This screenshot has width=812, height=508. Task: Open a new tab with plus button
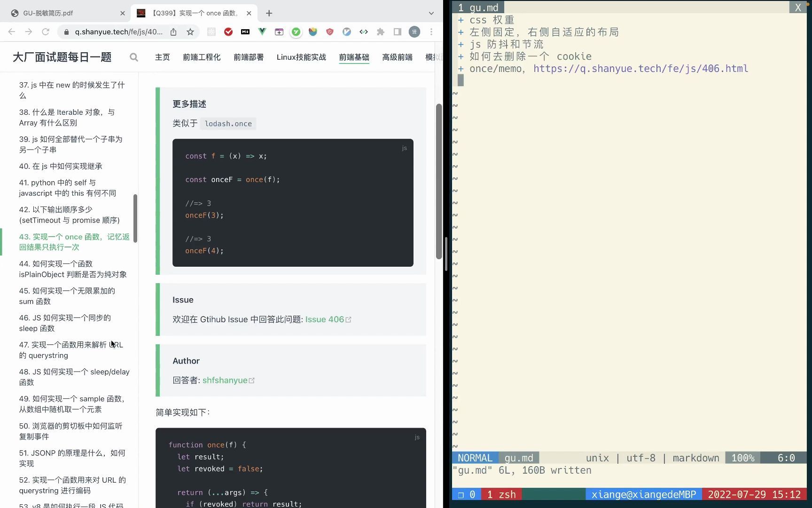pos(269,13)
